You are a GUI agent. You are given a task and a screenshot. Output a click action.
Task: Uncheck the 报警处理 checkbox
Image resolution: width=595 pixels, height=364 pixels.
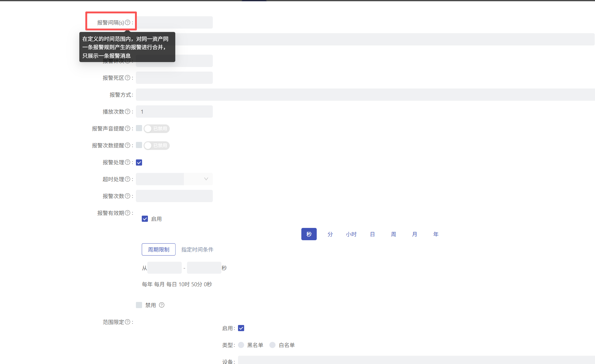click(139, 162)
